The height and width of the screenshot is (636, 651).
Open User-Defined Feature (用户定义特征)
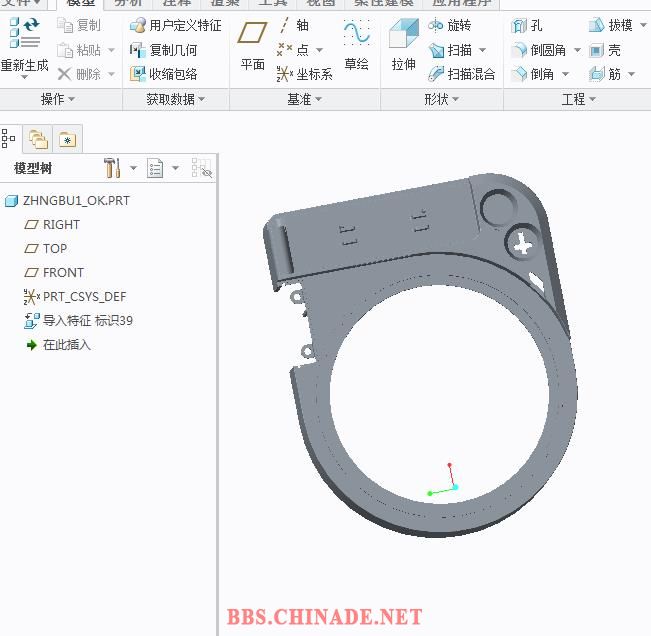tap(175, 25)
